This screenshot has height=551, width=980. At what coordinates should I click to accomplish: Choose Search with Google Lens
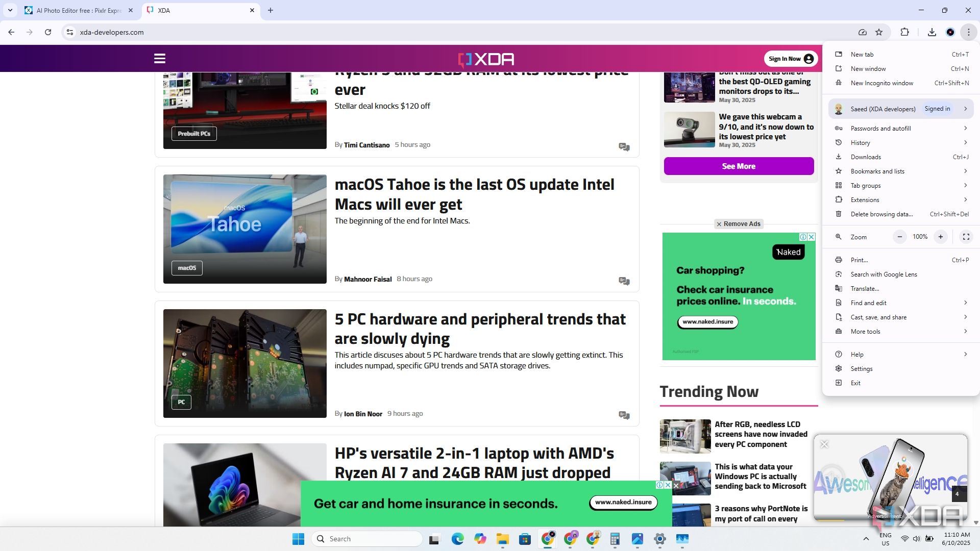click(x=901, y=274)
